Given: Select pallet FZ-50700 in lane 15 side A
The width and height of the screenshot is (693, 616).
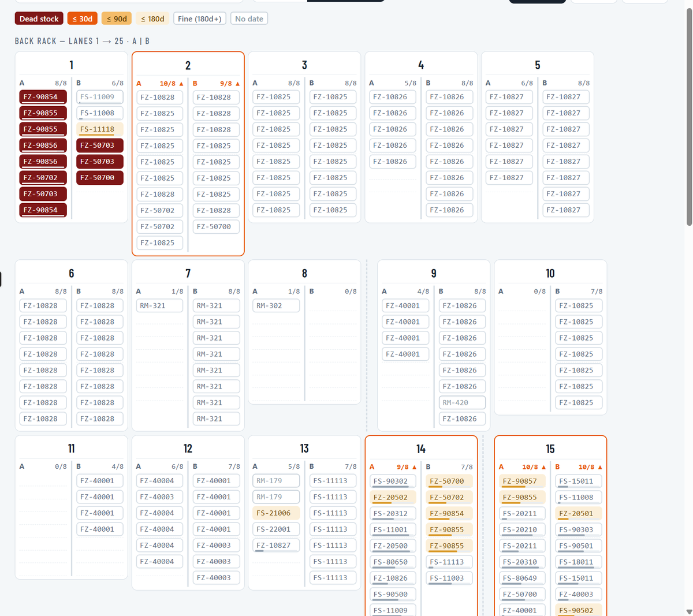Looking at the screenshot, I should point(523,594).
